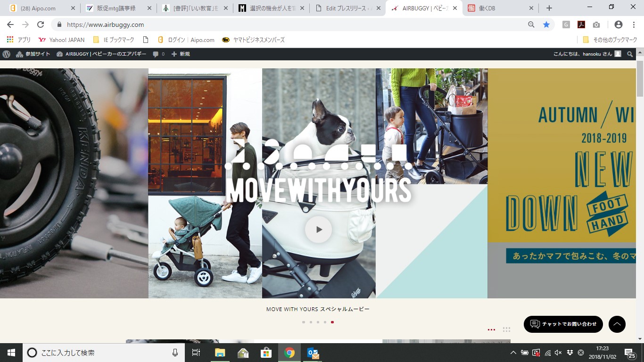Screen dimensions: 644x362
Task: Open the IE ブックマーク folder
Action: click(x=114, y=40)
